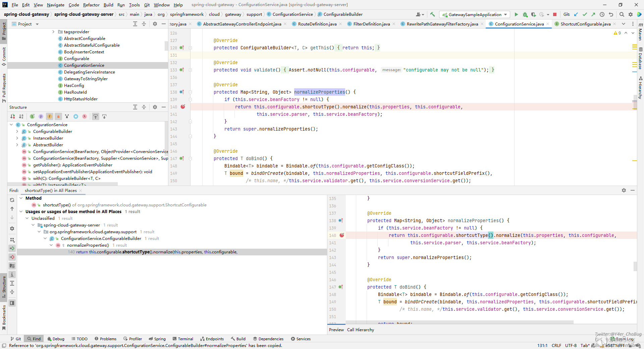Click the Git update project arrow icon
This screenshot has width=644, height=349.
pos(576,14)
